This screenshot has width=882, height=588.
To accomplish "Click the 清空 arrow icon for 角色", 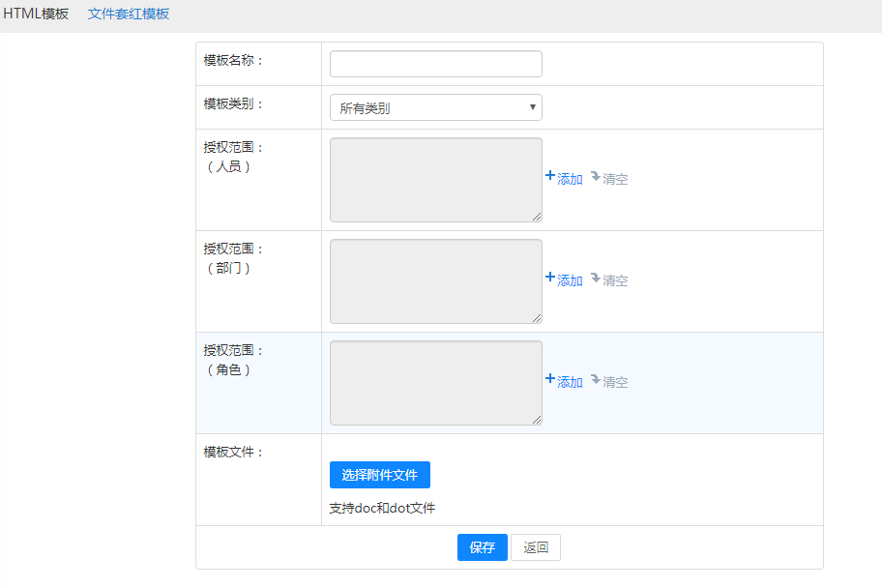I will click(x=596, y=379).
